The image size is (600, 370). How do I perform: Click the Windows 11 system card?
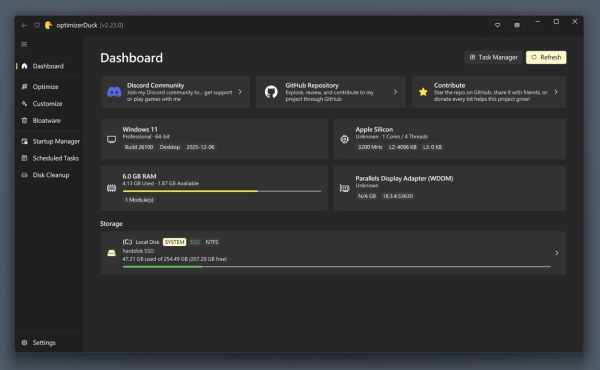(x=214, y=139)
